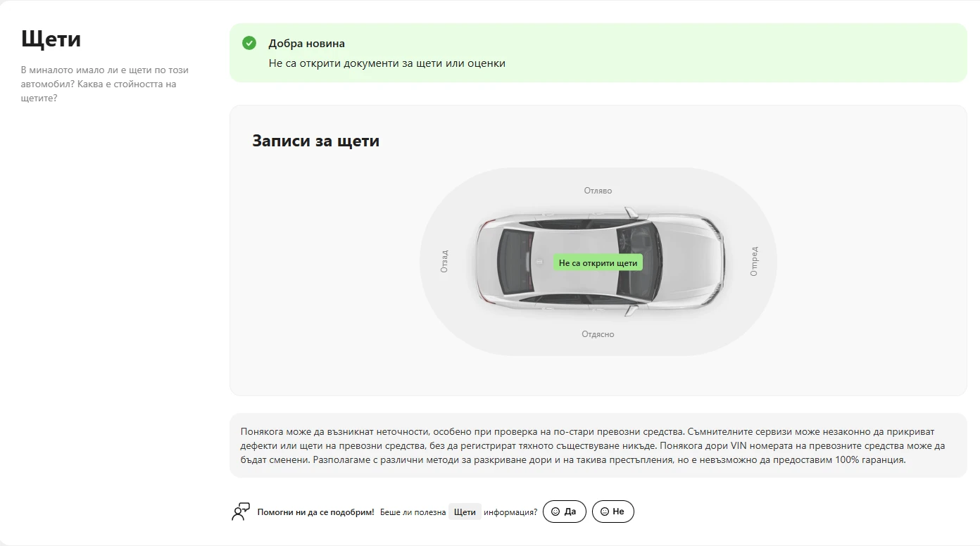This screenshot has width=980, height=546.
Task: Click the grey disclaimer paragraph about inaccuracies
Action: pyautogui.click(x=591, y=445)
